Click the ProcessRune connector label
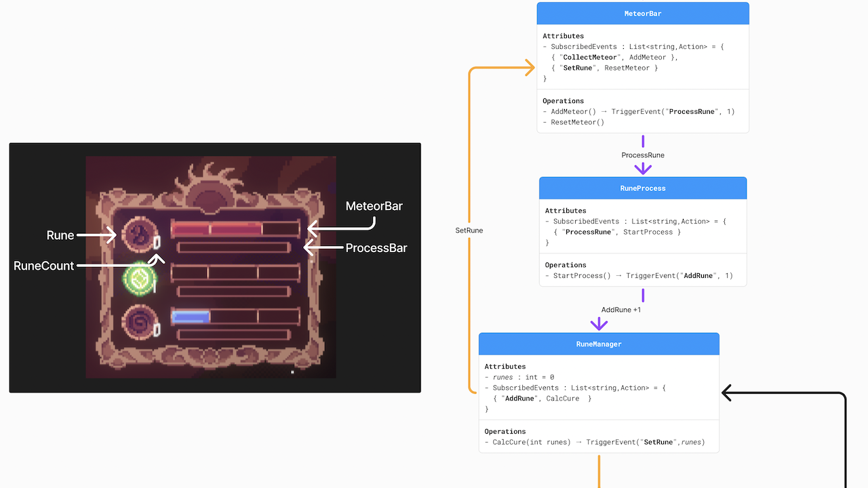Screen dimensions: 868x488 [x=643, y=155]
